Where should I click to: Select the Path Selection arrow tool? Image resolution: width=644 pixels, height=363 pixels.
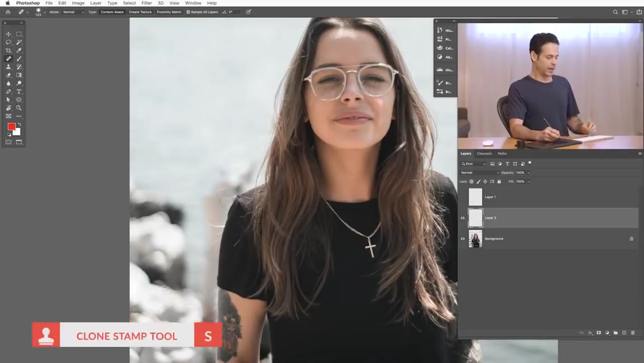9,100
